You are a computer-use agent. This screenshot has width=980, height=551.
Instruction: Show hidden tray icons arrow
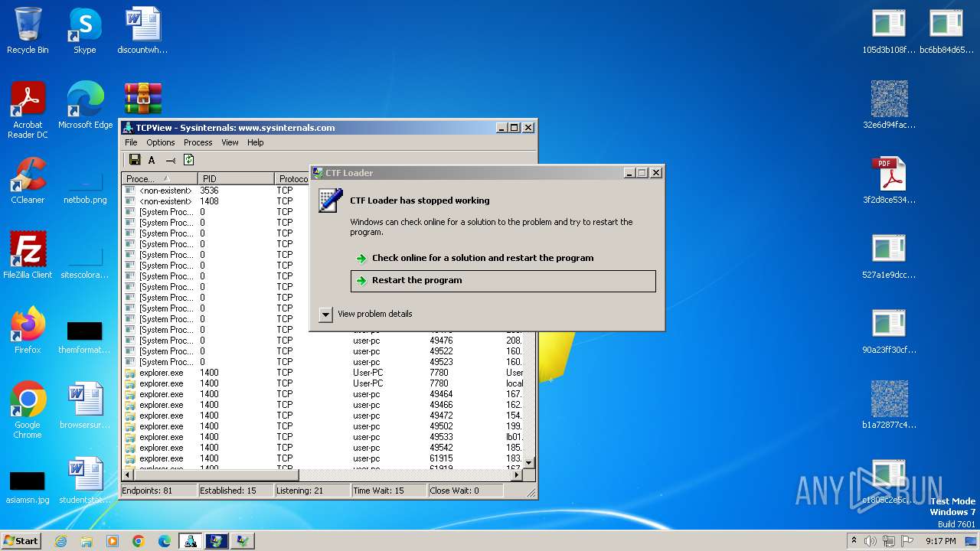(x=854, y=540)
